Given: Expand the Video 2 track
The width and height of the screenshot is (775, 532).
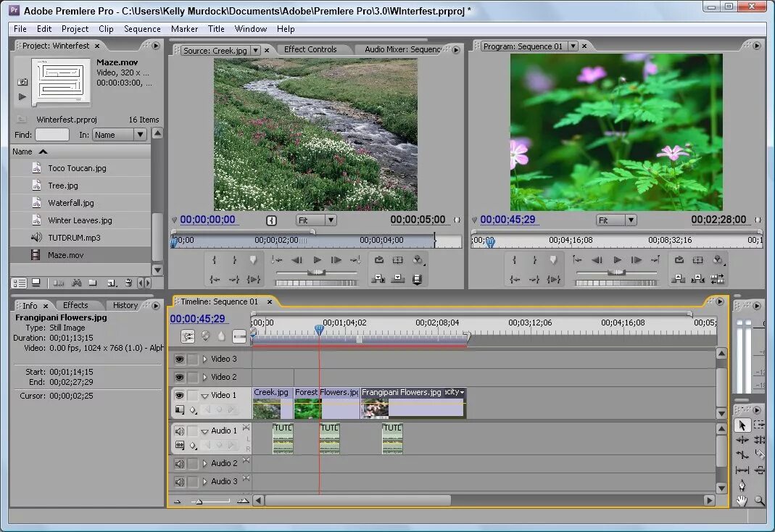Looking at the screenshot, I should [205, 377].
